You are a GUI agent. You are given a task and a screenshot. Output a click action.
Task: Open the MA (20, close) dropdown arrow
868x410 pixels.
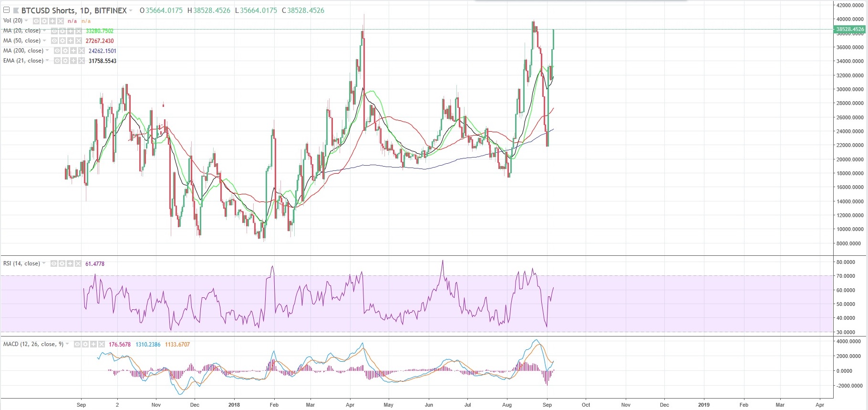tap(44, 30)
